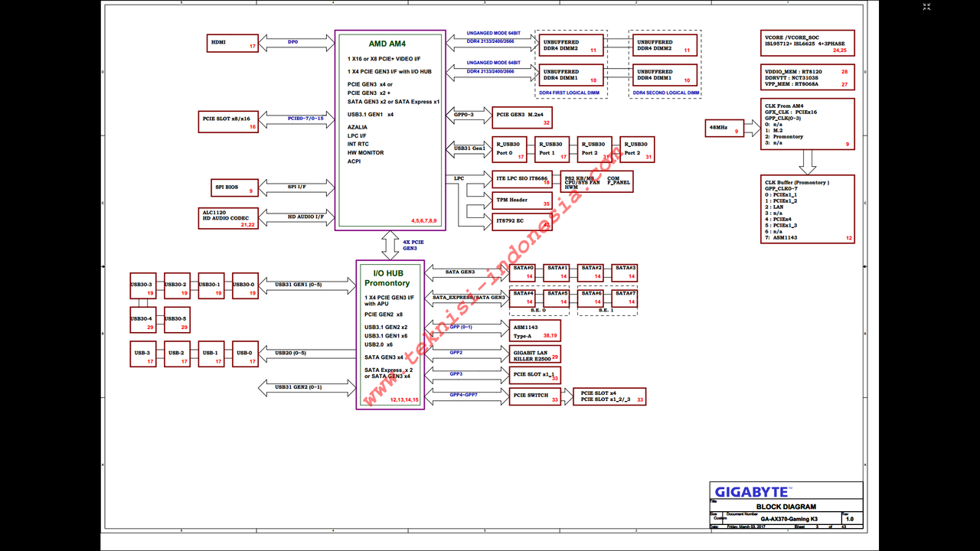The height and width of the screenshot is (551, 980).
Task: Select the PCIE GEN3 M.2x4 block
Action: [x=522, y=117]
